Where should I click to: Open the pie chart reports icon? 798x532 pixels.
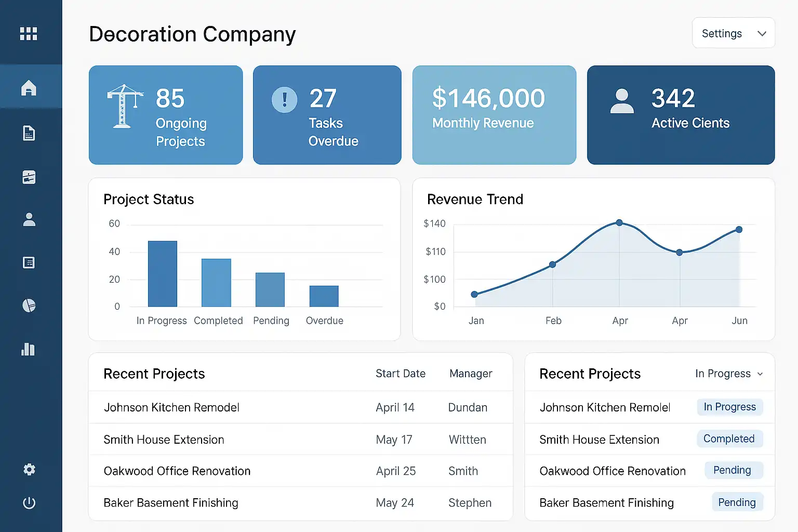[x=29, y=305]
